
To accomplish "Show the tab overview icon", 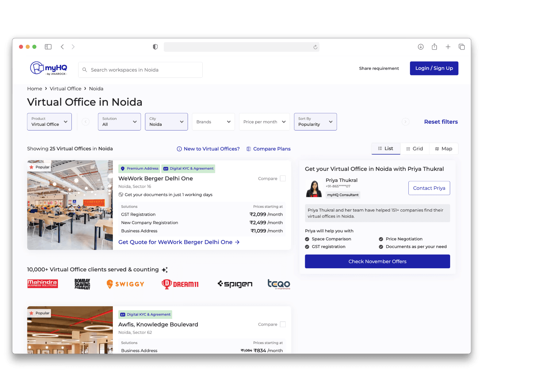I will coord(462,47).
